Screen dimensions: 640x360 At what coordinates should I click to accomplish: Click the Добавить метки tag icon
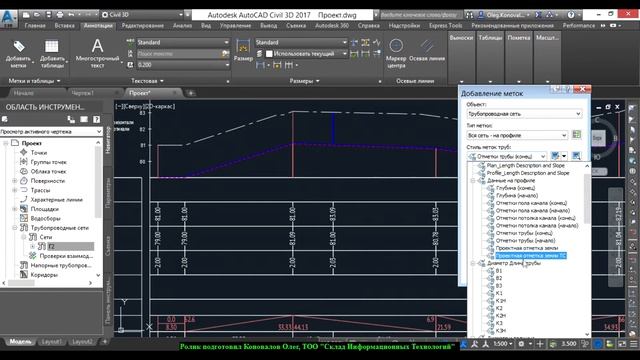pyautogui.click(x=19, y=46)
